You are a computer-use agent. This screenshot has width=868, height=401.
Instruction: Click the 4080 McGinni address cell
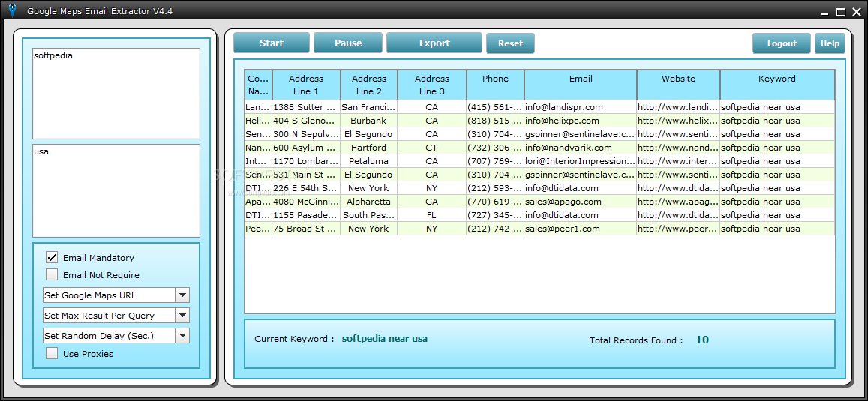[x=306, y=202]
